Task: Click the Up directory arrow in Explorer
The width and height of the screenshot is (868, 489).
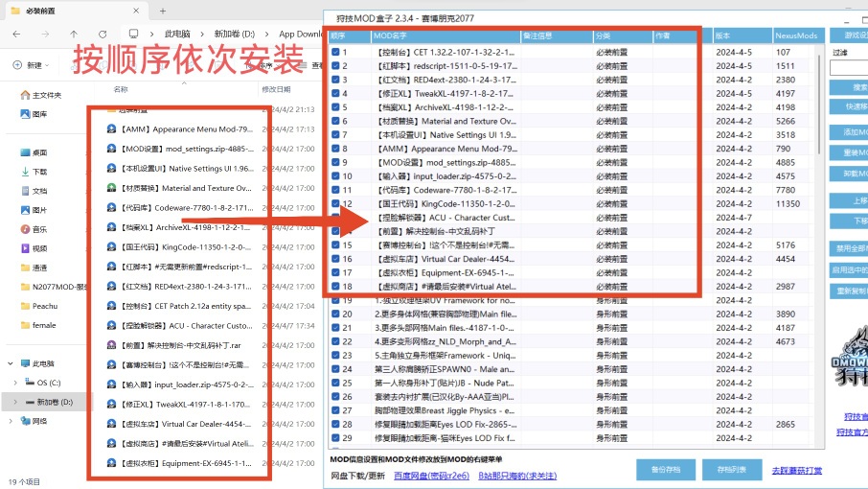Action: pos(75,34)
